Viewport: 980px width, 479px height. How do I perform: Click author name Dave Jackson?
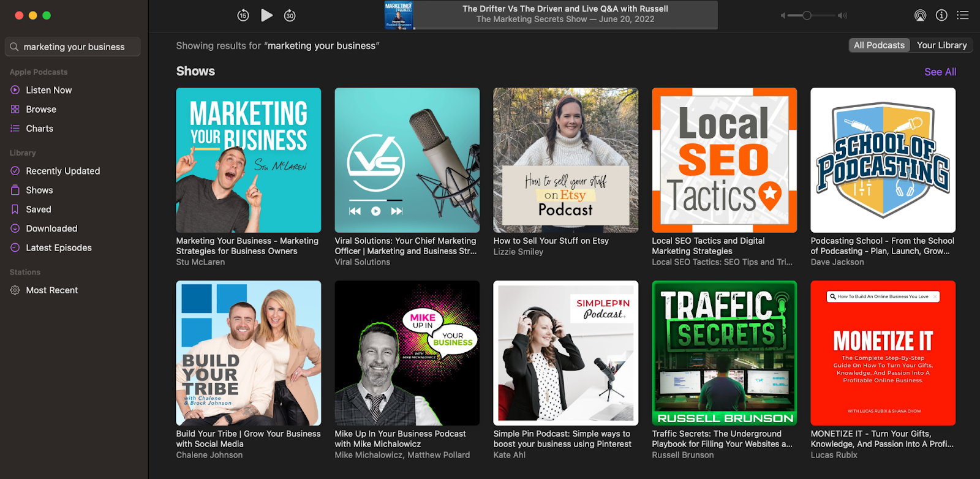pyautogui.click(x=837, y=262)
